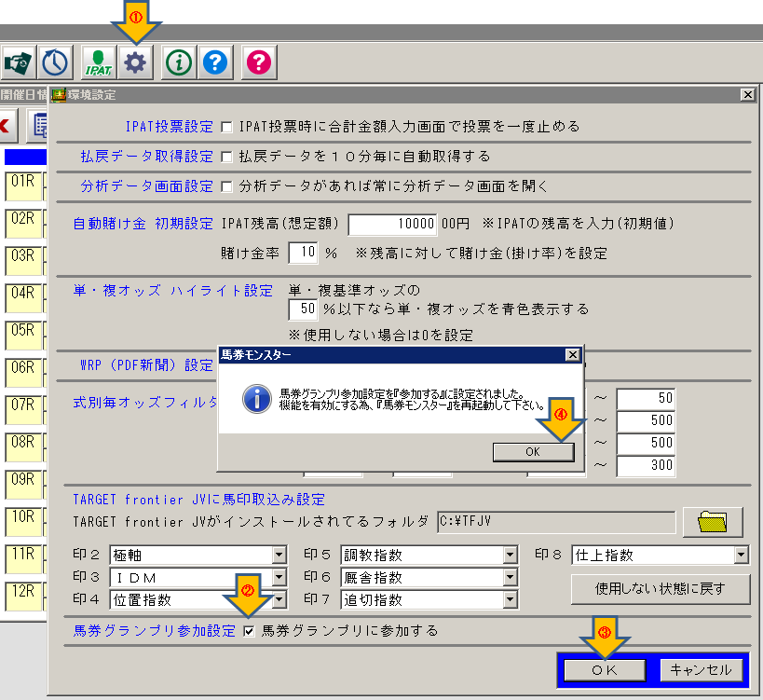763x700 pixels.
Task: Uncheck 馬券グランプリに参加する checkbox
Action: (x=249, y=631)
